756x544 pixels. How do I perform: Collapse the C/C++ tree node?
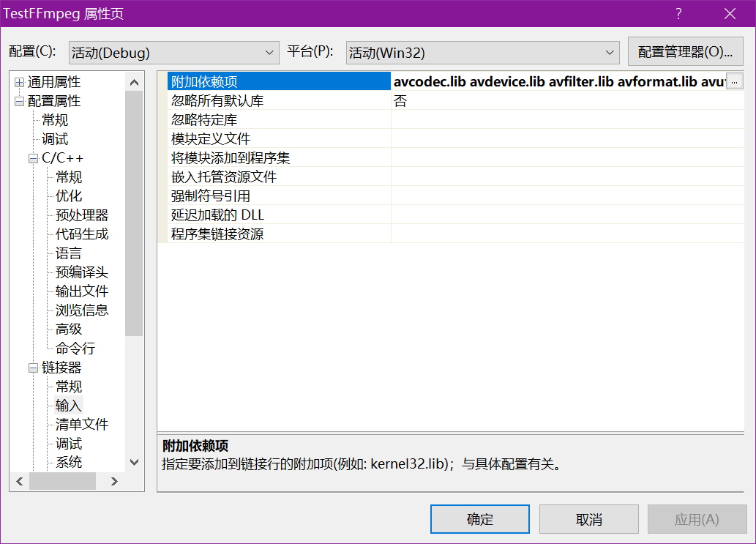point(33,158)
